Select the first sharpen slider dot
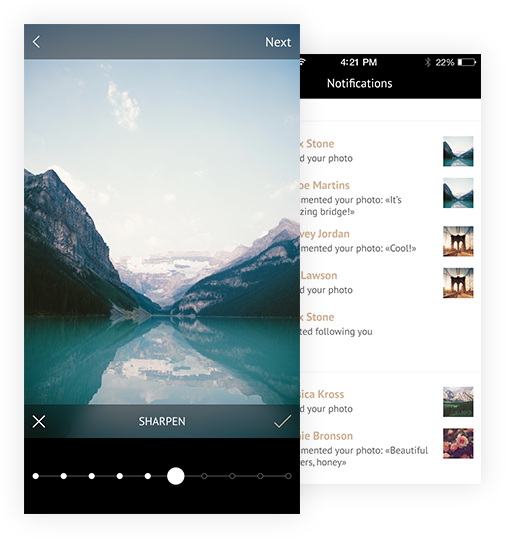 [x=36, y=476]
